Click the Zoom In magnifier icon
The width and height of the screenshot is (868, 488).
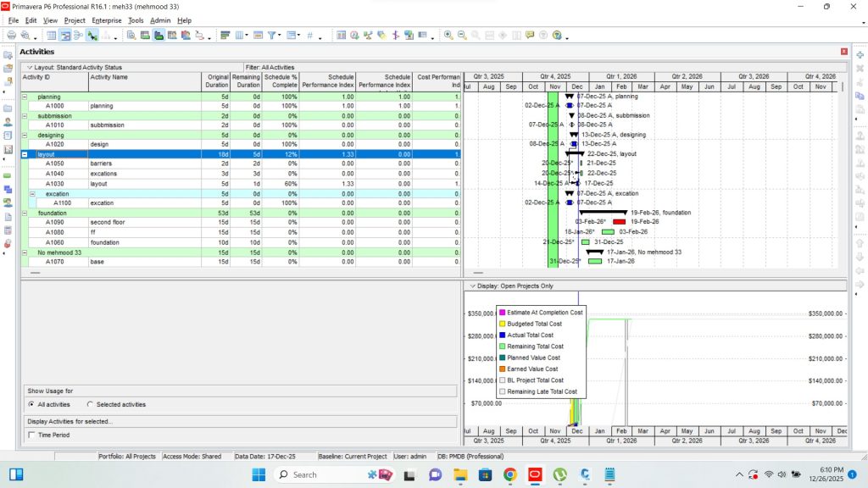coord(448,36)
